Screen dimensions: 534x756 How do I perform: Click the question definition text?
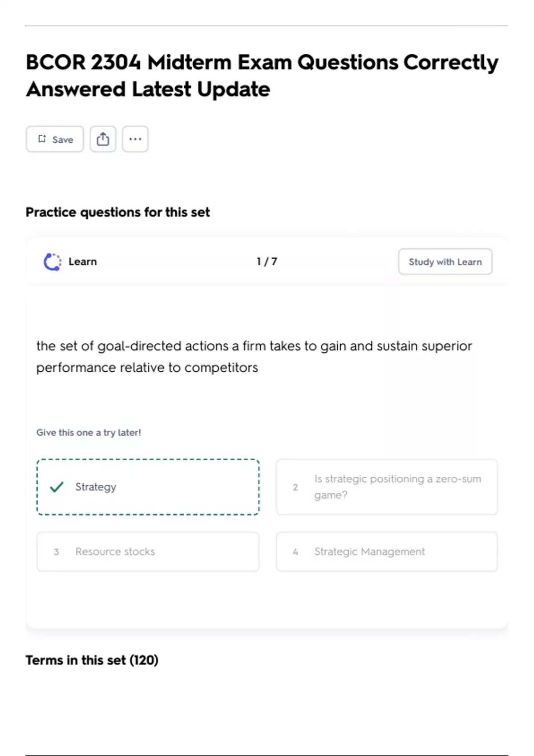tap(254, 357)
